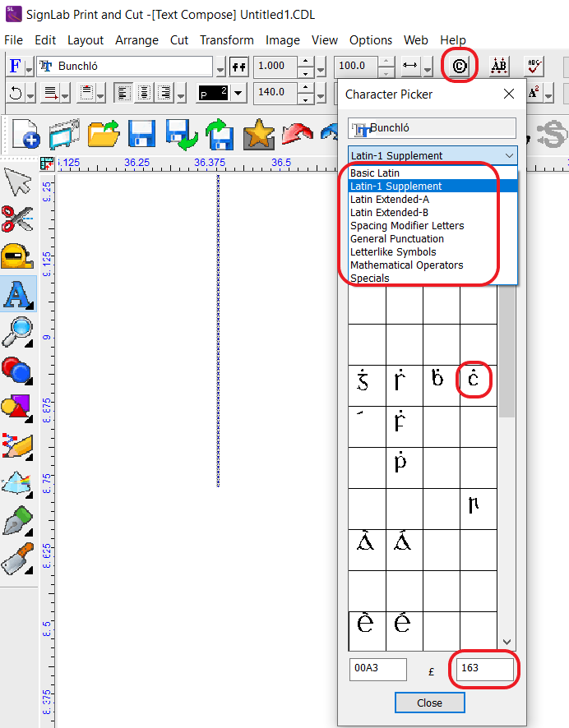The width and height of the screenshot is (569, 728).
Task: Save with the blue floppy disk icon
Action: click(x=141, y=134)
